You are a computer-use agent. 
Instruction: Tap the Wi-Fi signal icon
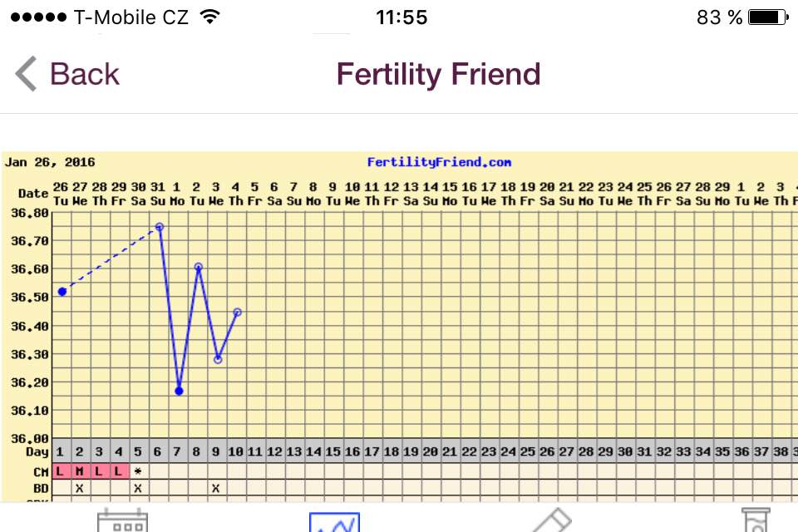tap(210, 17)
